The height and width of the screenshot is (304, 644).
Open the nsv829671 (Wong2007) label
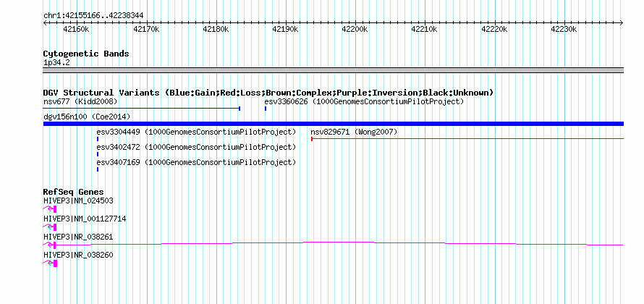click(354, 132)
